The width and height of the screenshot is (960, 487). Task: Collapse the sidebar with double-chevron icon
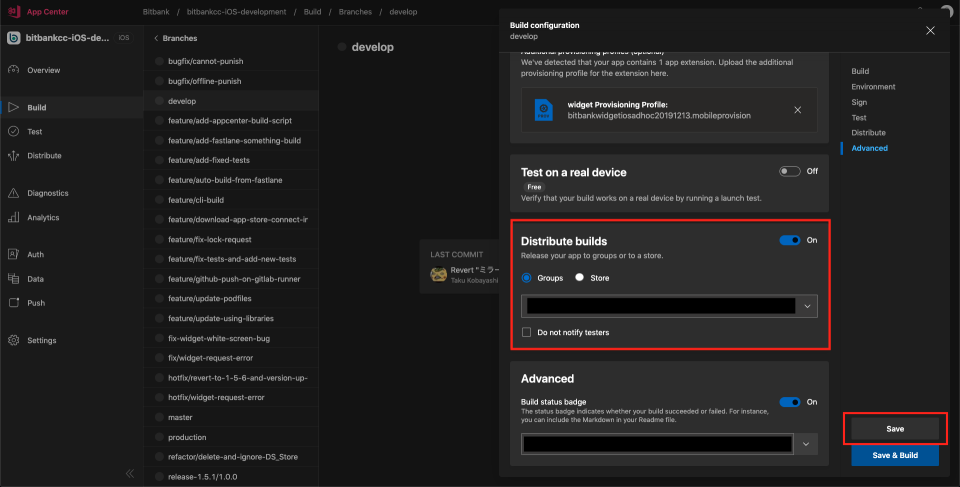(130, 473)
